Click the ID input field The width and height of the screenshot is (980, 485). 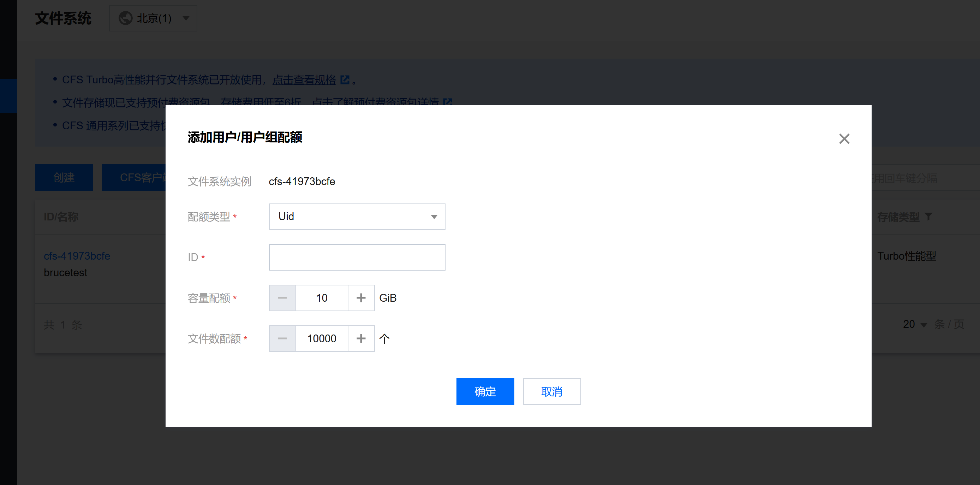357,258
